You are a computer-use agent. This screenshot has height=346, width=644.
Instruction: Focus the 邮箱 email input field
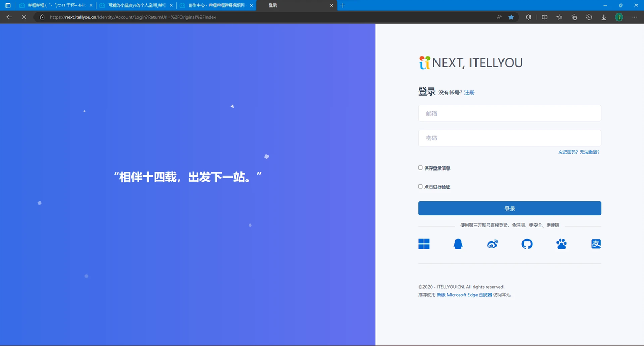point(509,113)
